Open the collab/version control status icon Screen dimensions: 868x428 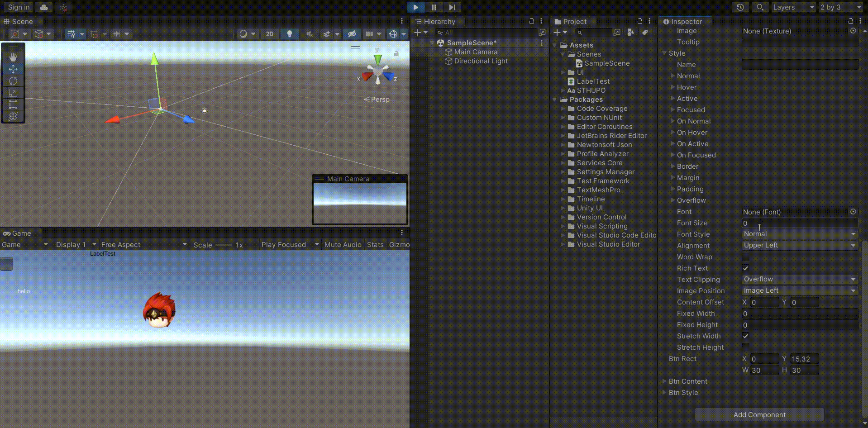(63, 7)
